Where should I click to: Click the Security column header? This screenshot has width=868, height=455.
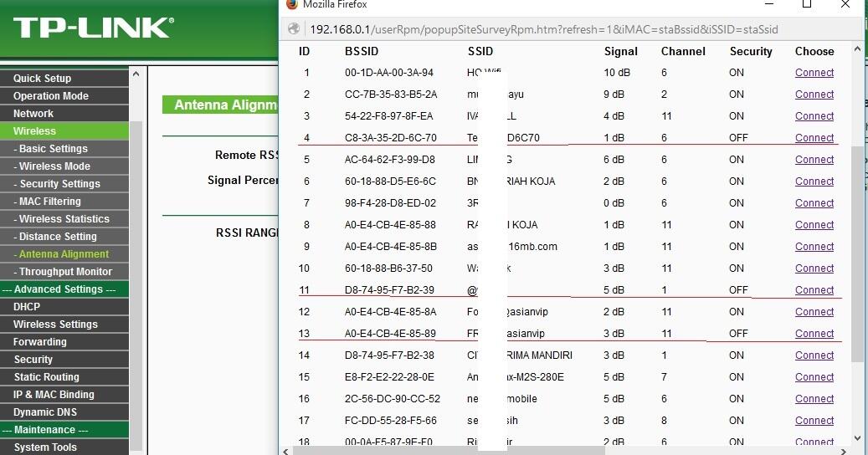[x=751, y=51]
